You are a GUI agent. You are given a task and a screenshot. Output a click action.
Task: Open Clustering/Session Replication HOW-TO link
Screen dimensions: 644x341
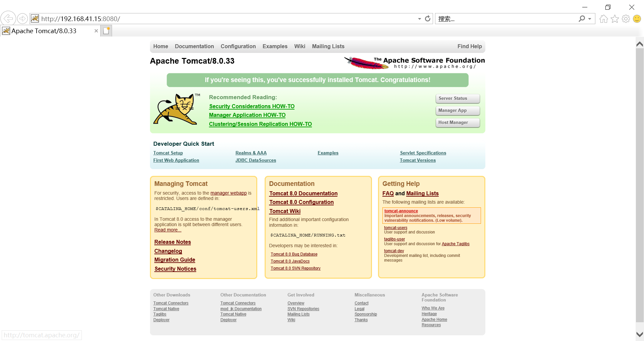pos(260,124)
